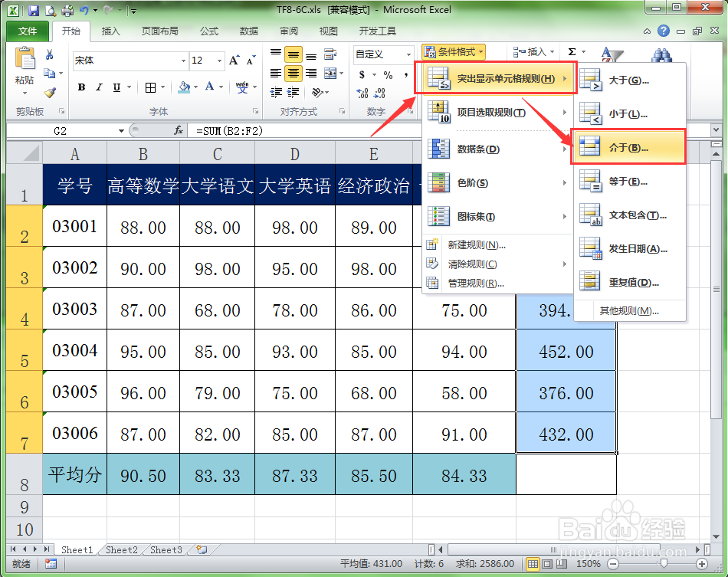Open the Name Box dropdown arrow
Viewport: 728px width, 577px height.
click(x=121, y=131)
